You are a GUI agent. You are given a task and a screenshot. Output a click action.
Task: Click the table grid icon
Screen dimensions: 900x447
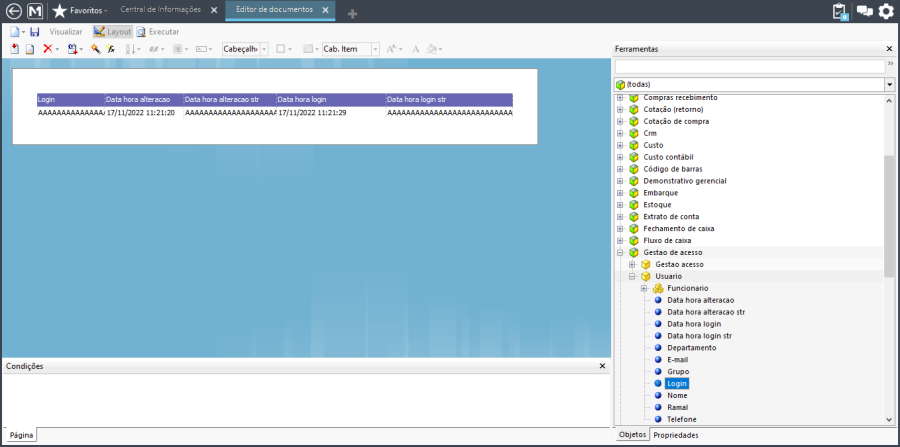pyautogui.click(x=308, y=49)
